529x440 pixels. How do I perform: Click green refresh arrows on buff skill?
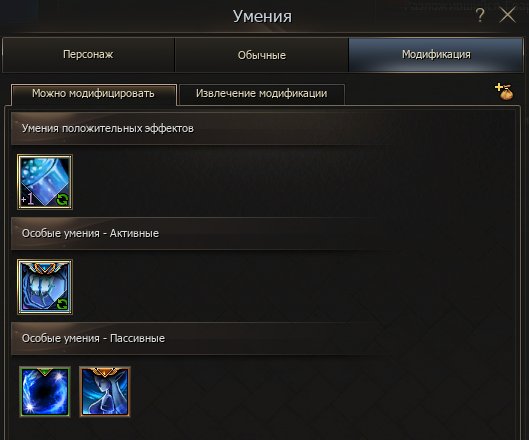(62, 200)
